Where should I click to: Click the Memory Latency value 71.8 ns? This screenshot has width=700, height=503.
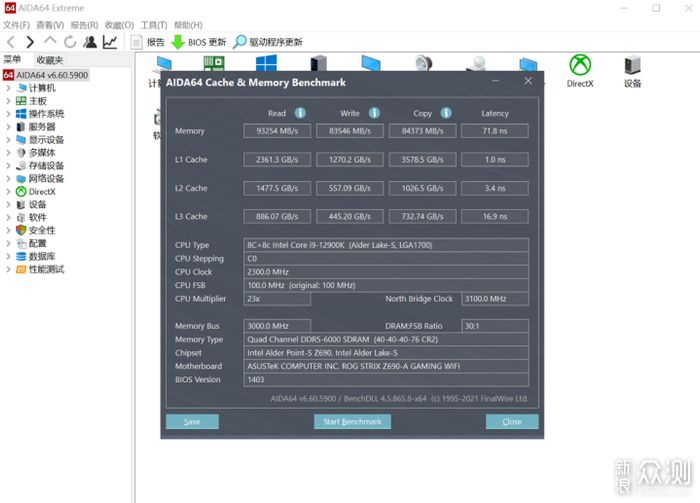[x=495, y=131]
